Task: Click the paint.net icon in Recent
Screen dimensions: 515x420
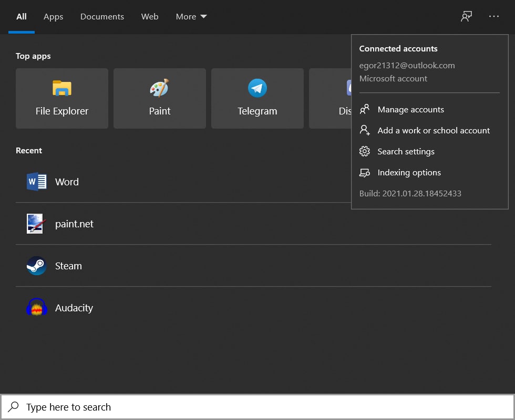Action: point(36,224)
